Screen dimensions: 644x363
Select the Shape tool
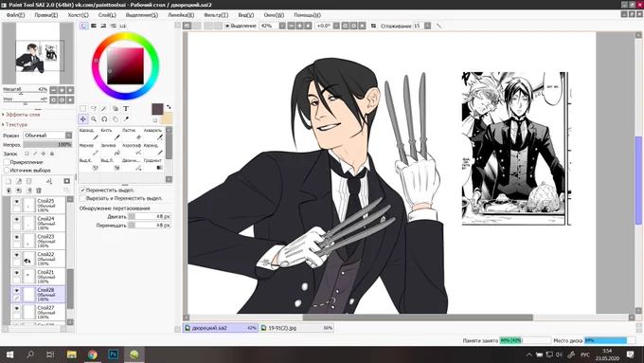(115, 108)
